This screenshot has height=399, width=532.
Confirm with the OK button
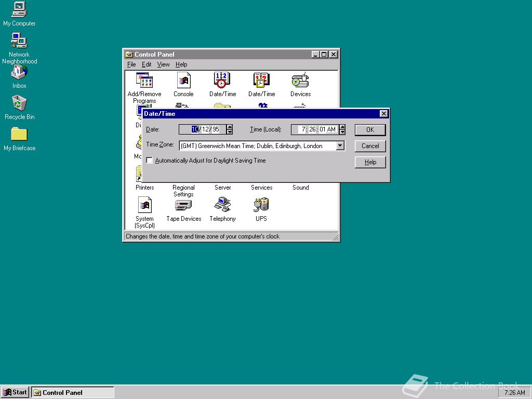pos(370,129)
